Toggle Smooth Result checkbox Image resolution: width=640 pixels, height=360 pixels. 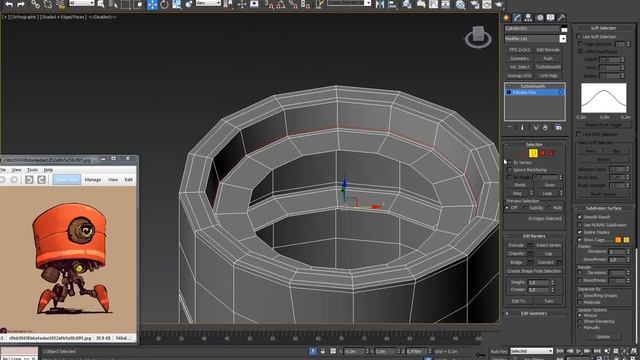click(x=580, y=217)
